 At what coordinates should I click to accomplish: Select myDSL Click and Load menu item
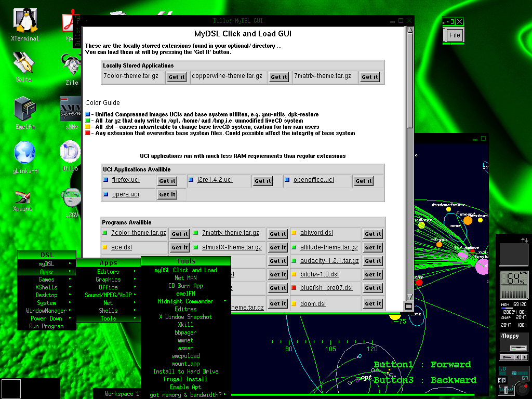[x=185, y=270]
